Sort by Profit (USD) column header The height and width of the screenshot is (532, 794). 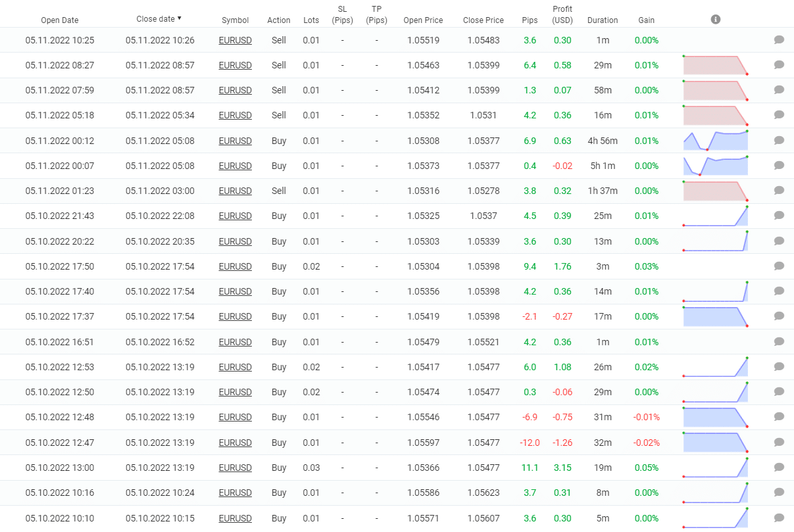point(562,14)
